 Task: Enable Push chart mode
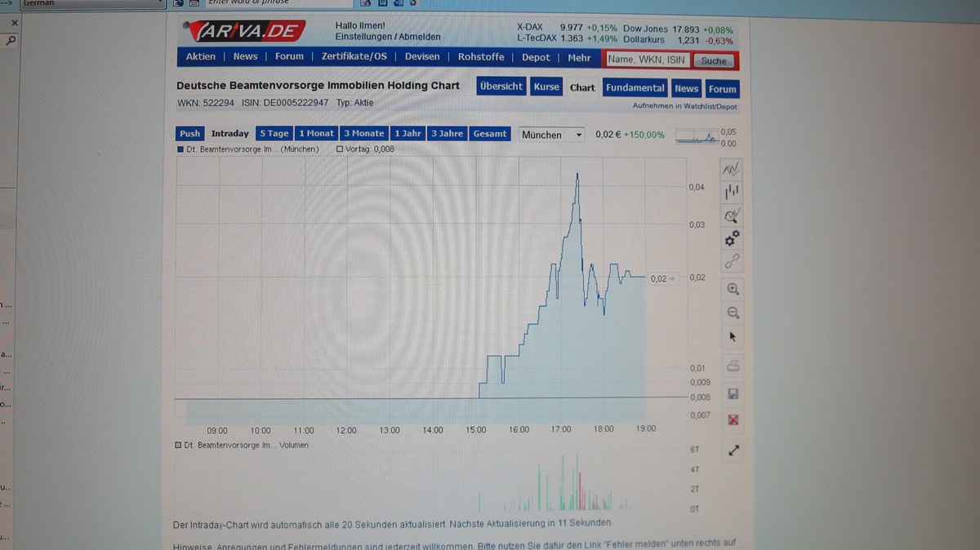(x=189, y=134)
